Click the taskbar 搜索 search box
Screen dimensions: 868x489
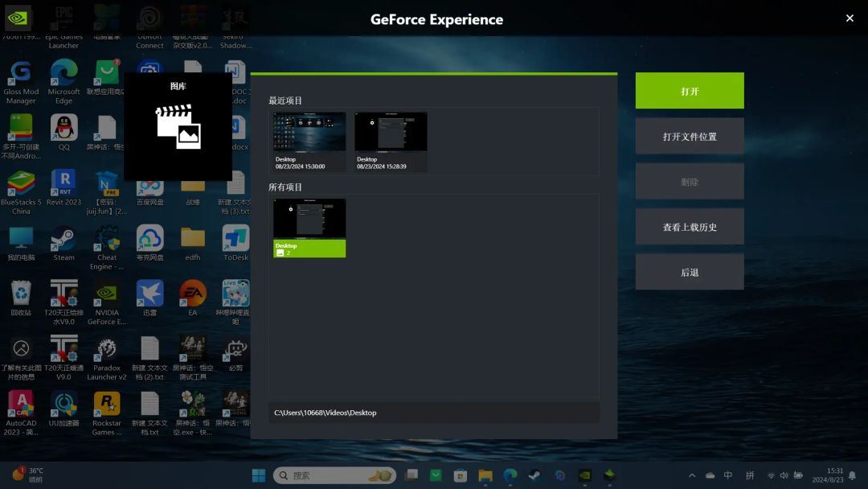[334, 475]
